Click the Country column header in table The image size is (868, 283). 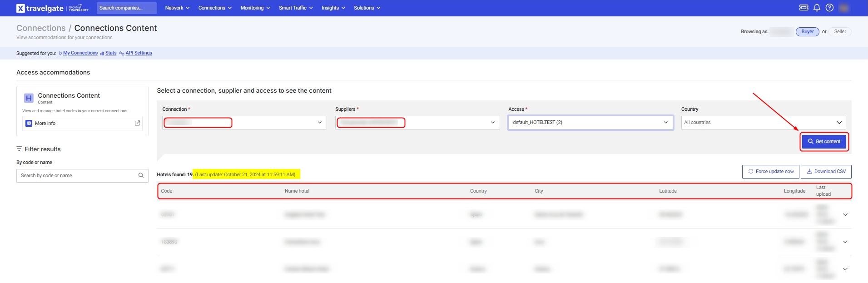point(478,191)
